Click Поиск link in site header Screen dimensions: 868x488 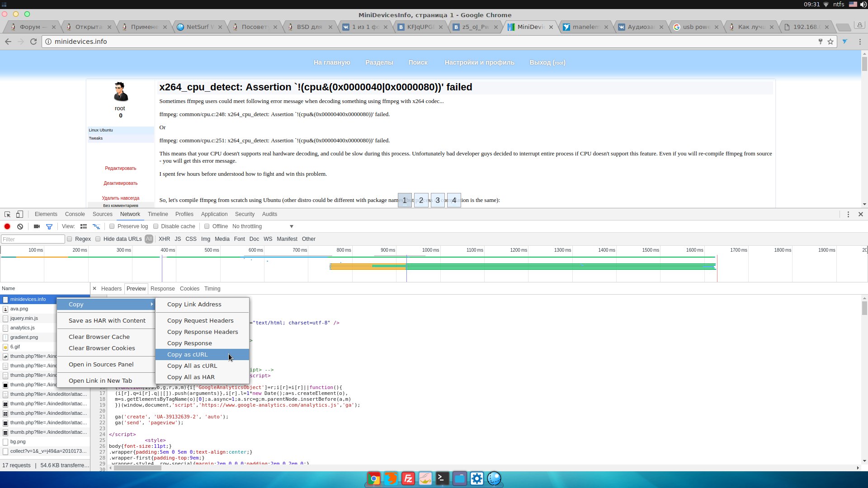[x=418, y=62]
